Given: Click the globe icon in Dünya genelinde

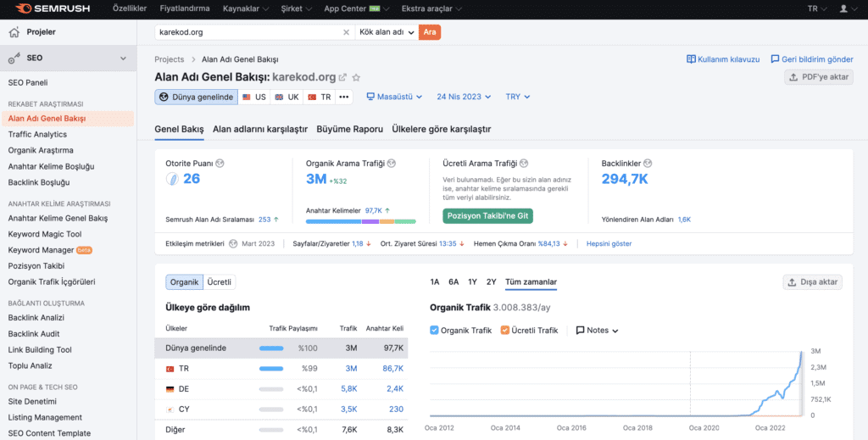Looking at the screenshot, I should click(164, 97).
